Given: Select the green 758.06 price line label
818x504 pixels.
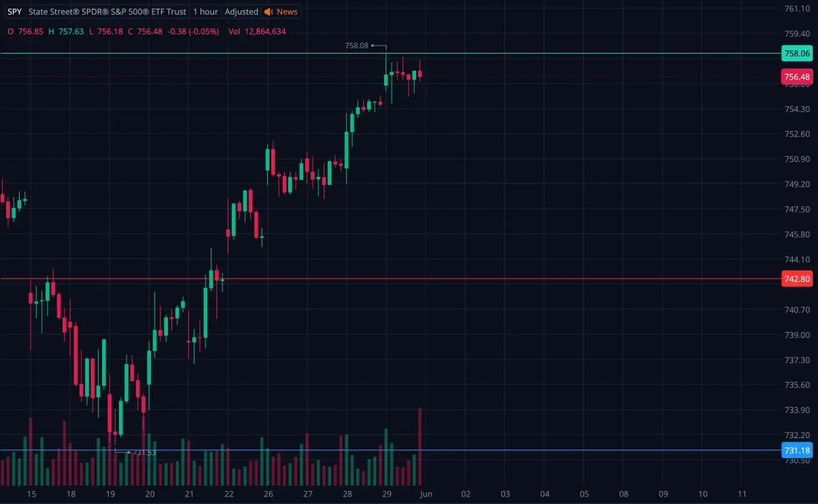Looking at the screenshot, I should (797, 53).
